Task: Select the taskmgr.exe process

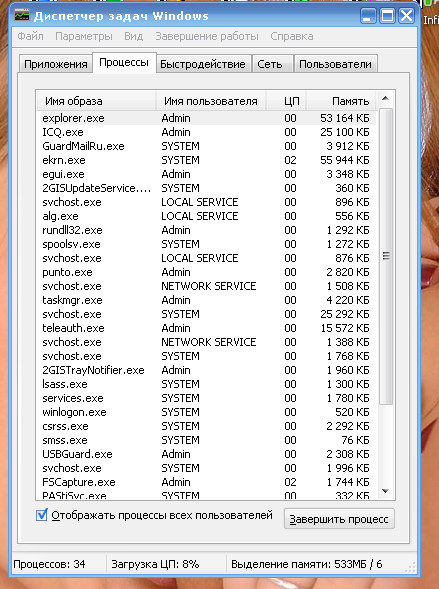Action: point(206,300)
